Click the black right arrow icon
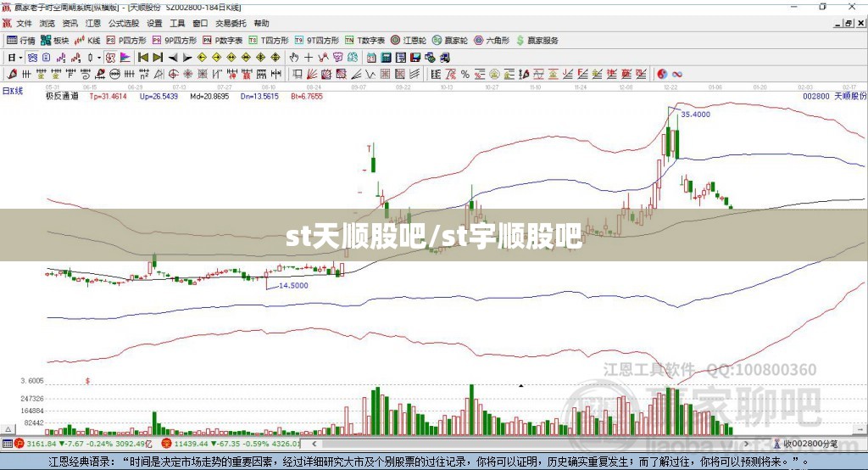 coord(187,58)
